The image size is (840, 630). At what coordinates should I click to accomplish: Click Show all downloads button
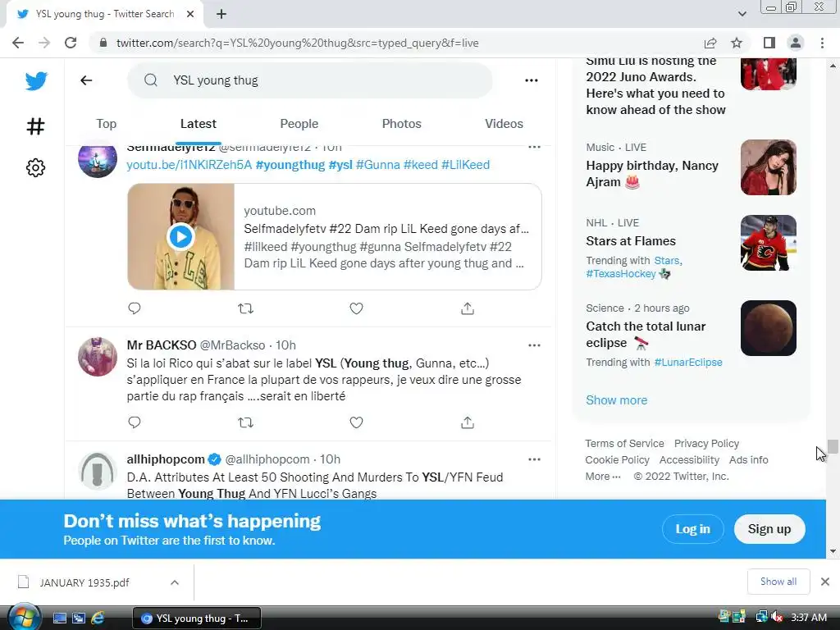click(x=778, y=582)
